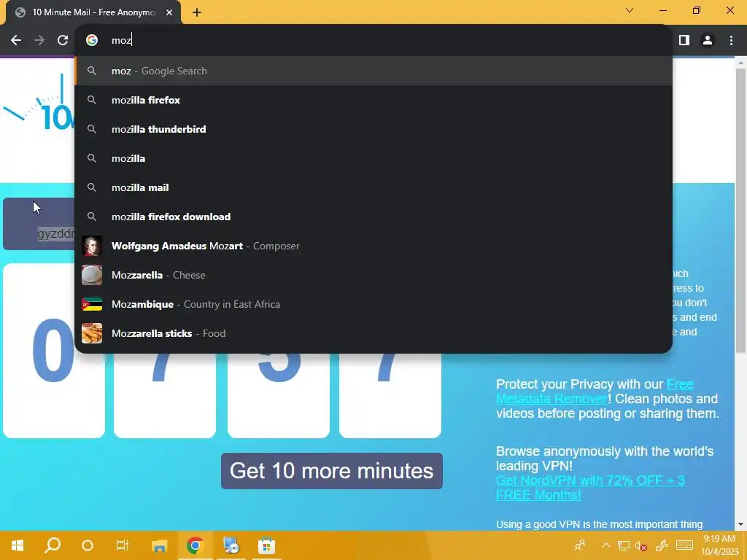
Task: Choose the 'Mozzarella sticks - Food' suggestion
Action: coord(373,333)
